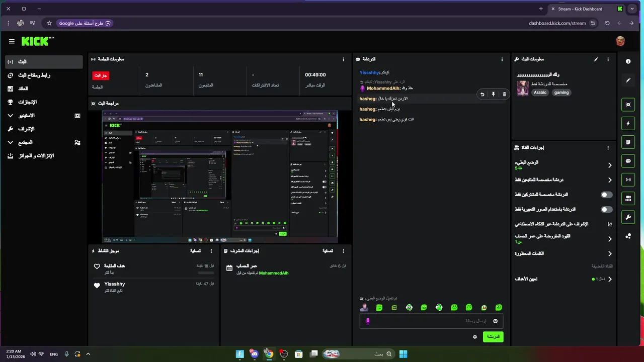Expand followers-only chat settings
644x362 pixels.
coord(609,180)
